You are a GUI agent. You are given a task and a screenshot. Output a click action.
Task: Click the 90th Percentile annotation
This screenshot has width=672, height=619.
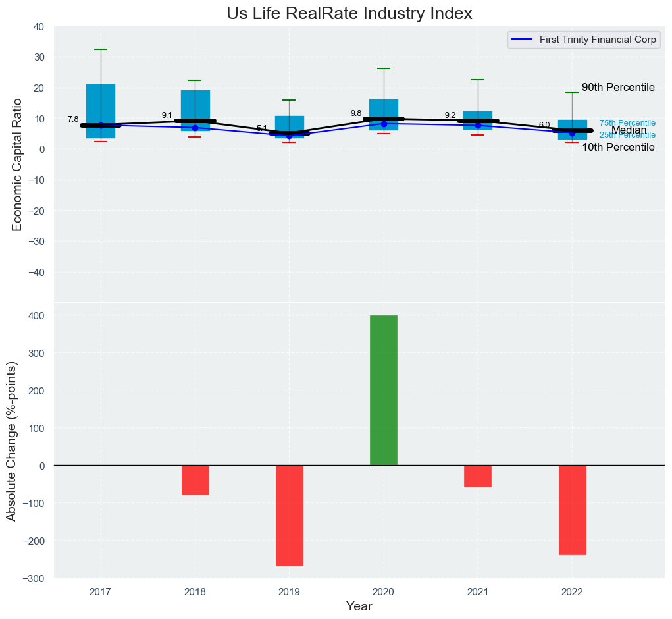617,88
